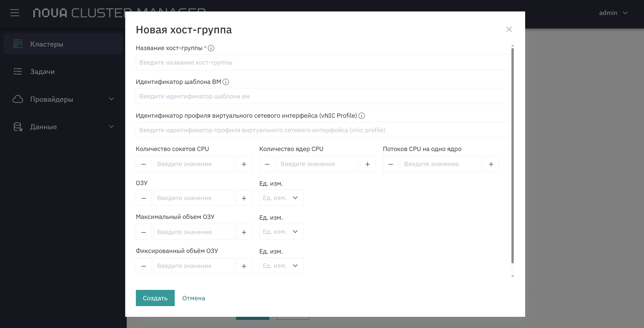Open Ед. изм. dropdown for Фиксированный объём ОЗУ
Image resolution: width=644 pixels, height=328 pixels.
click(x=281, y=266)
